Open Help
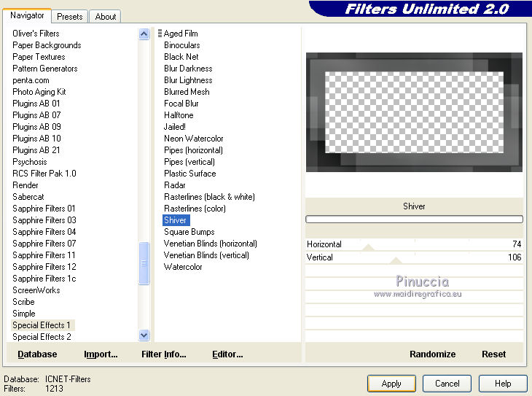This screenshot has width=532, height=396. coord(502,384)
